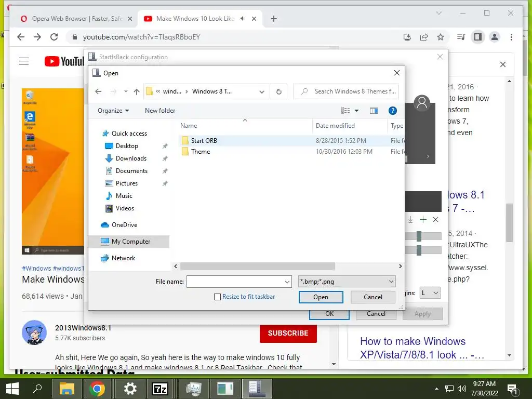Open Downloads in the navigation pane
Image resolution: width=532 pixels, height=399 pixels.
pos(131,158)
